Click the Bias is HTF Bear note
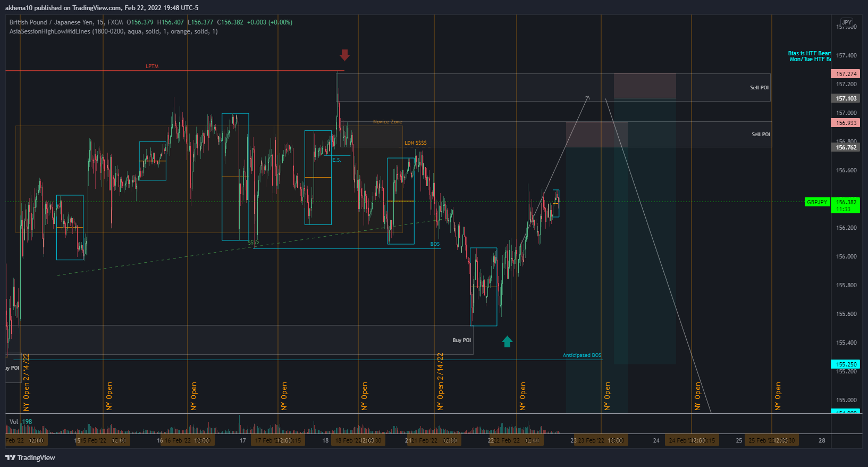The width and height of the screenshot is (868, 467). tap(809, 56)
